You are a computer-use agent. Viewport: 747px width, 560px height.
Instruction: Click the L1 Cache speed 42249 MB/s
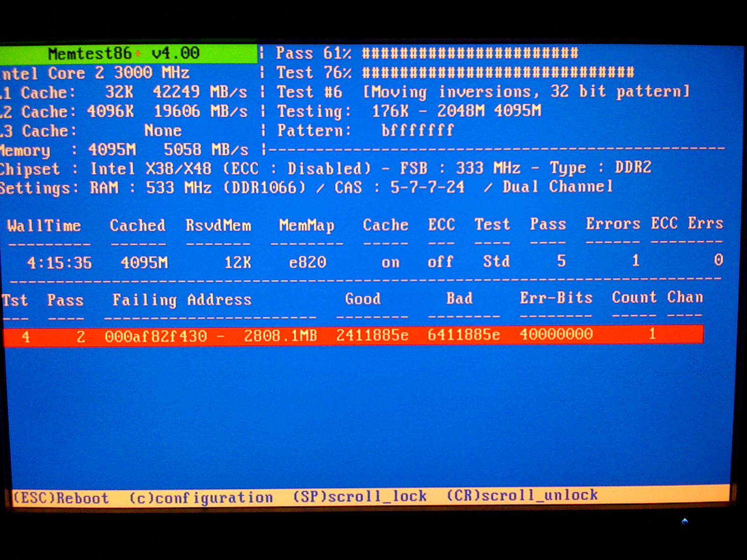200,92
